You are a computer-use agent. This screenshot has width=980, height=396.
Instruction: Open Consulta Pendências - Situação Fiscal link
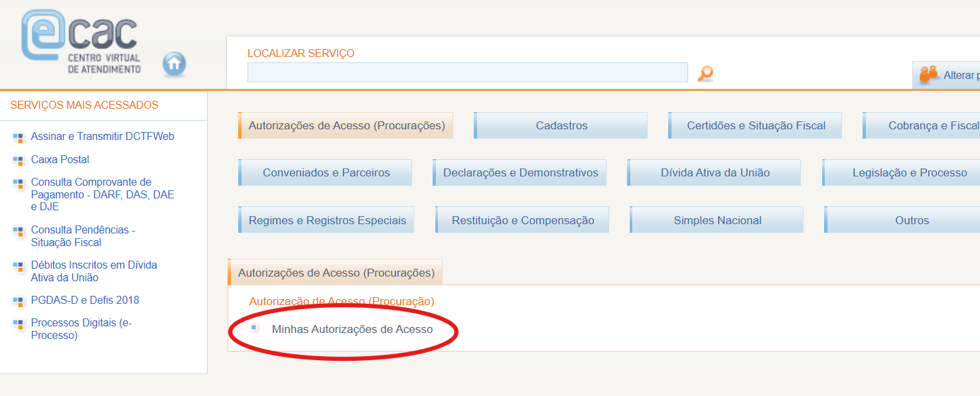[83, 236]
